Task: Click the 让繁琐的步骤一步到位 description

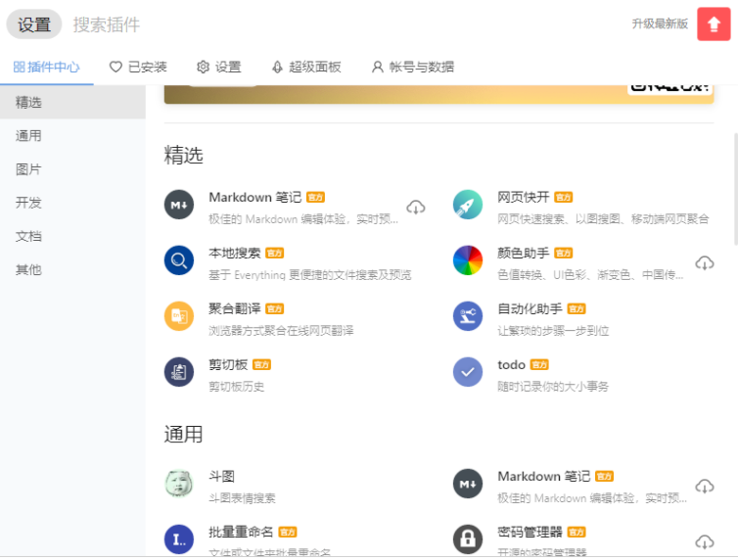Action: coord(553,331)
